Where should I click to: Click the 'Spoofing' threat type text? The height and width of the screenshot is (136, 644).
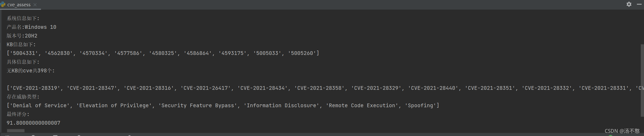420,106
